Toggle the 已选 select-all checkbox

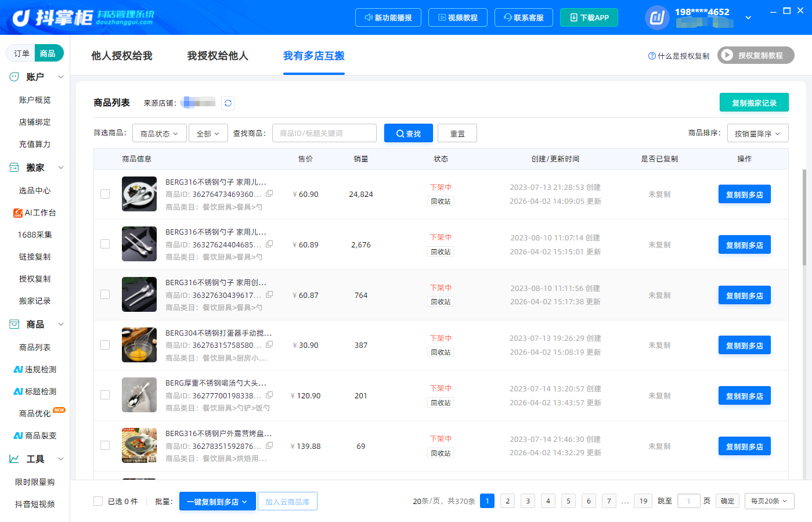click(x=98, y=501)
